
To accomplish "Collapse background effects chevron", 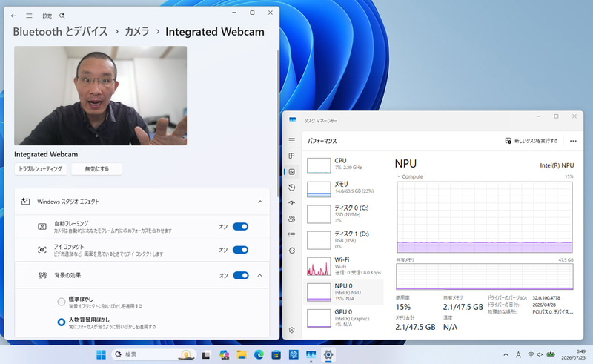I will pyautogui.click(x=260, y=275).
